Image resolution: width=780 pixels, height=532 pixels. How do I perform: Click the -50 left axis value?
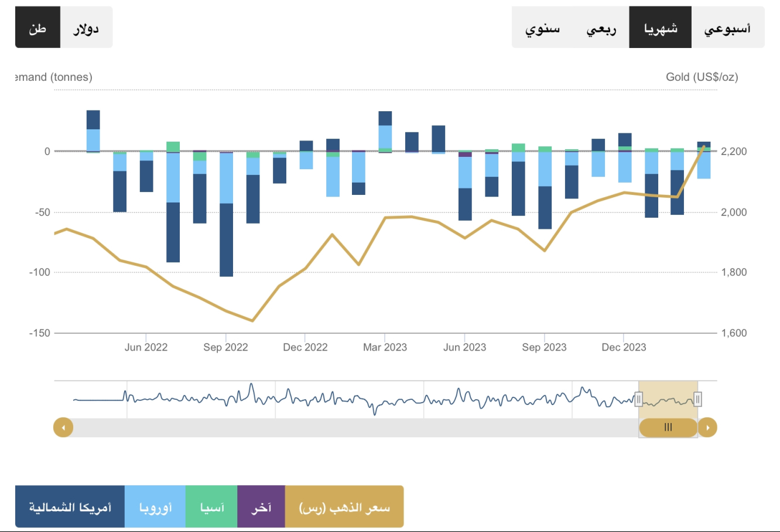[43, 212]
